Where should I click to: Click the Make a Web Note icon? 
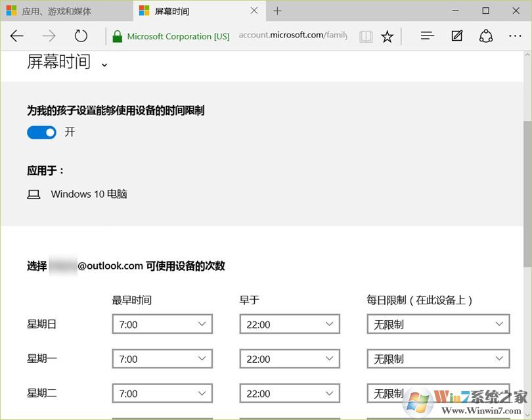click(457, 36)
